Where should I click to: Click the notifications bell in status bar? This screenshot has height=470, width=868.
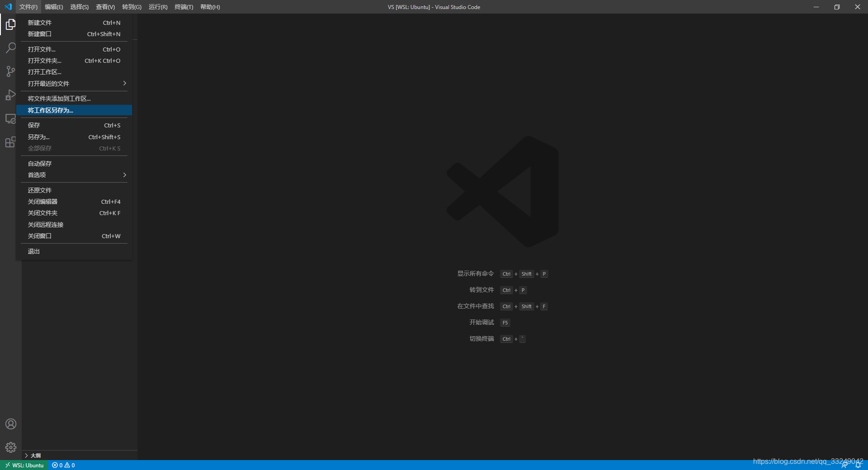point(858,465)
